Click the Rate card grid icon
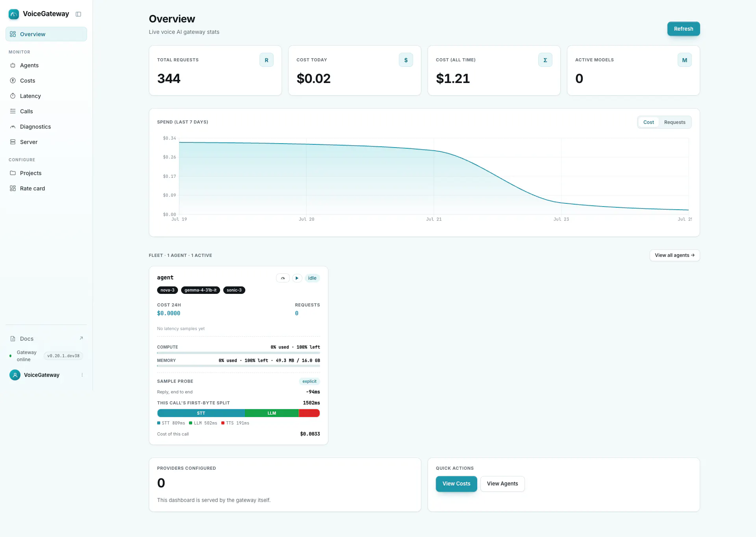 [x=13, y=188]
